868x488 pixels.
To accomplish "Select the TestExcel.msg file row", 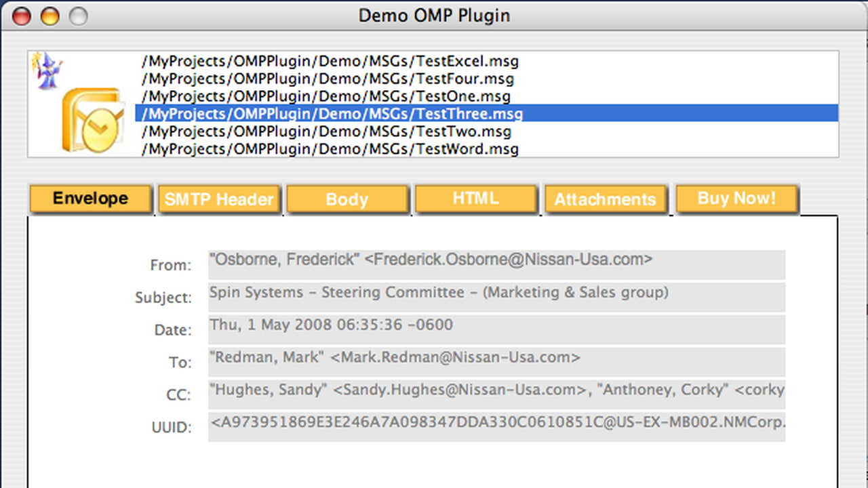I will tap(487, 61).
